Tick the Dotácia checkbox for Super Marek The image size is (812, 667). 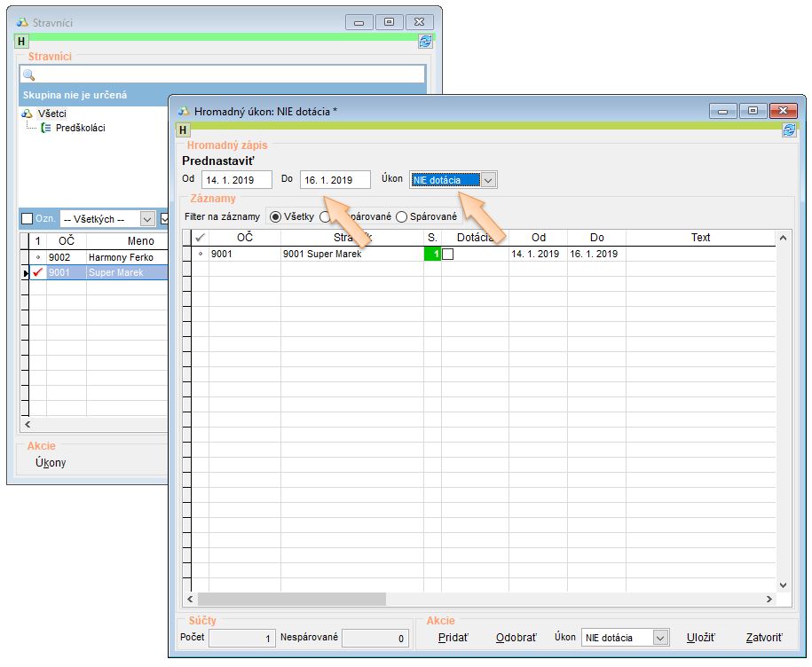click(x=448, y=254)
